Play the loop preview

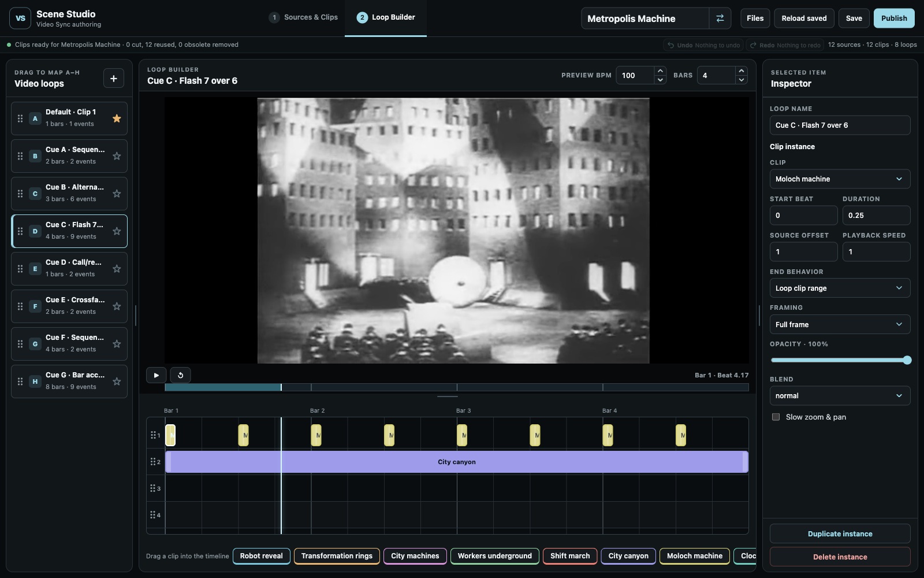(156, 375)
